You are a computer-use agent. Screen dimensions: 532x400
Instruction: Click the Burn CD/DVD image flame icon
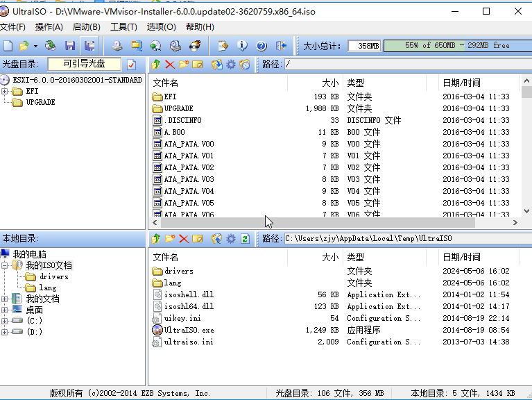point(195,46)
